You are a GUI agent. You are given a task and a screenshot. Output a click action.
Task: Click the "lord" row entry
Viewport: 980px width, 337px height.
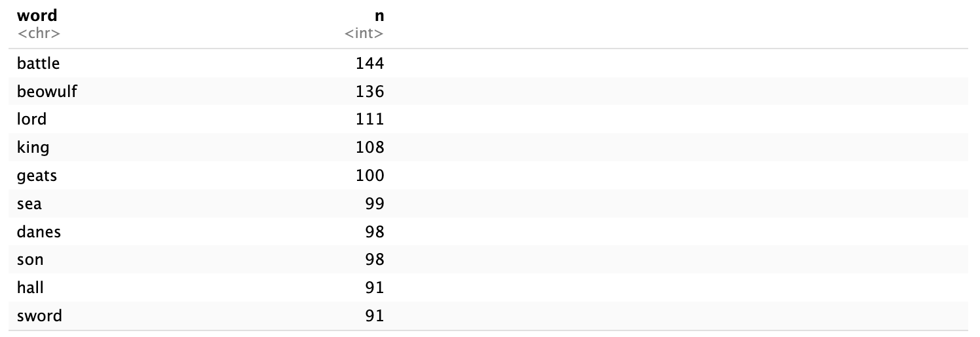point(32,119)
